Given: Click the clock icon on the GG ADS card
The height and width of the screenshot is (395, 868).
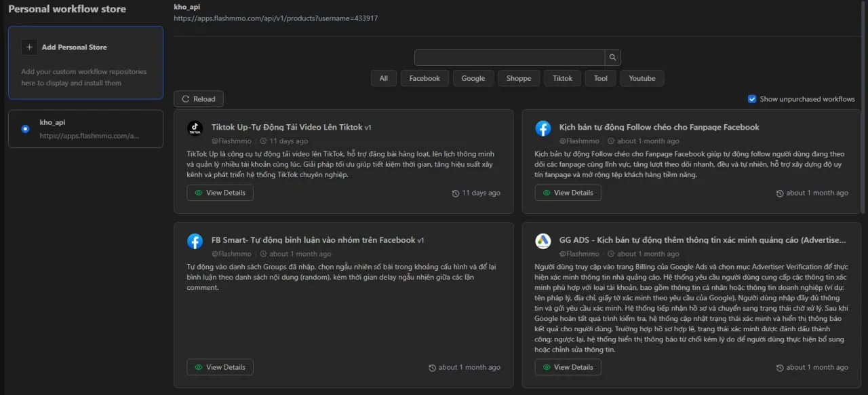Looking at the screenshot, I should coord(780,367).
